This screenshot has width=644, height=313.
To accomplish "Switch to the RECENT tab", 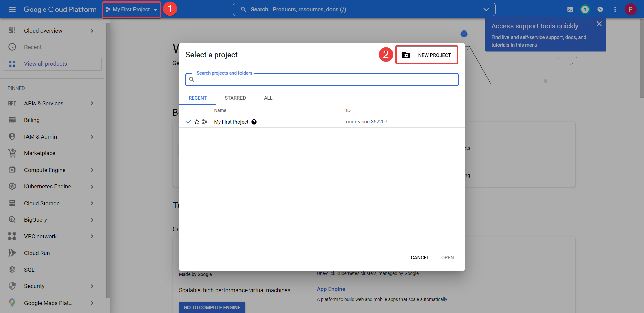I will click(198, 98).
